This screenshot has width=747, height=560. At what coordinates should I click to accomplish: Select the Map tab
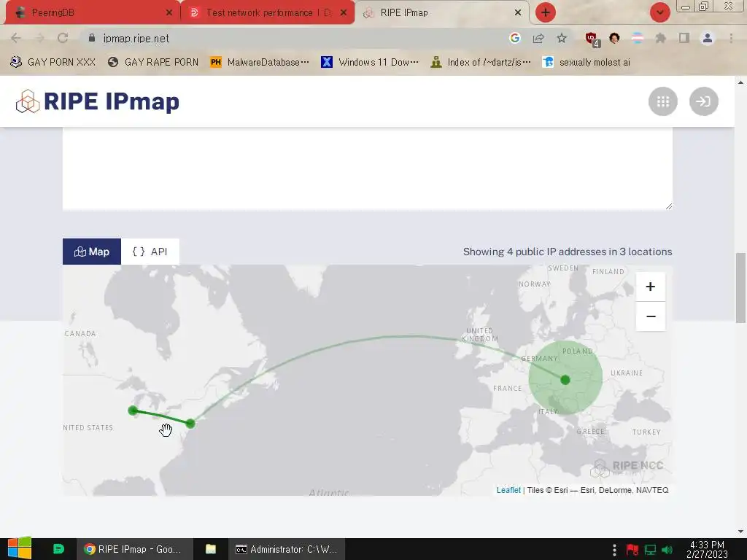click(x=92, y=252)
